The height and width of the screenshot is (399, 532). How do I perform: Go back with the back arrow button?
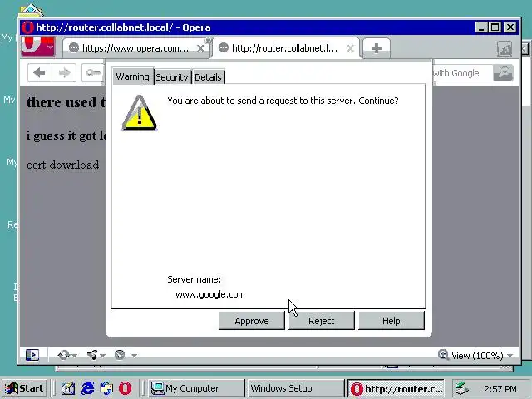40,72
